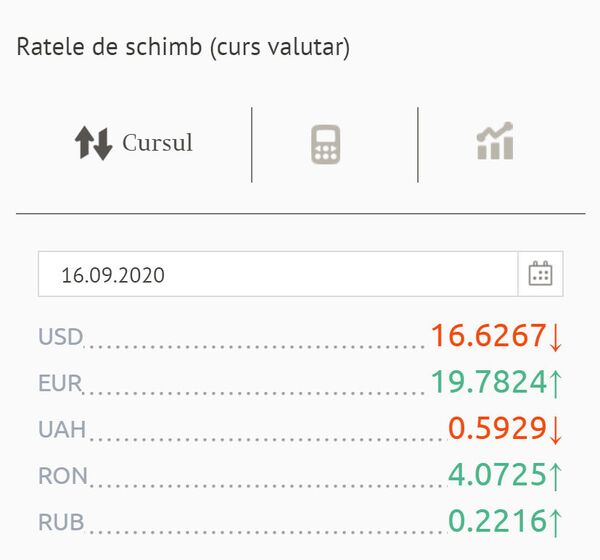Select the UAH currency label
Viewport: 600px width, 560px height.
tap(62, 429)
